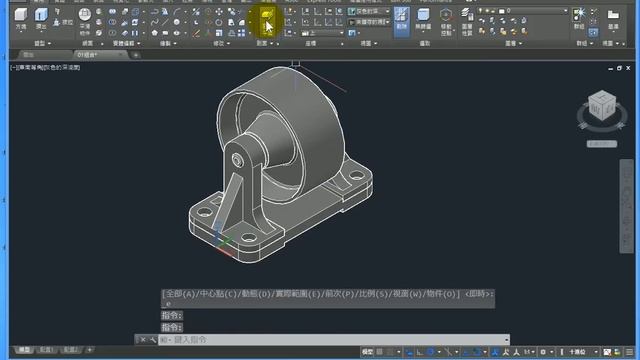Select the Circle draw tool
This screenshot has width=640, height=360.
[177, 22]
